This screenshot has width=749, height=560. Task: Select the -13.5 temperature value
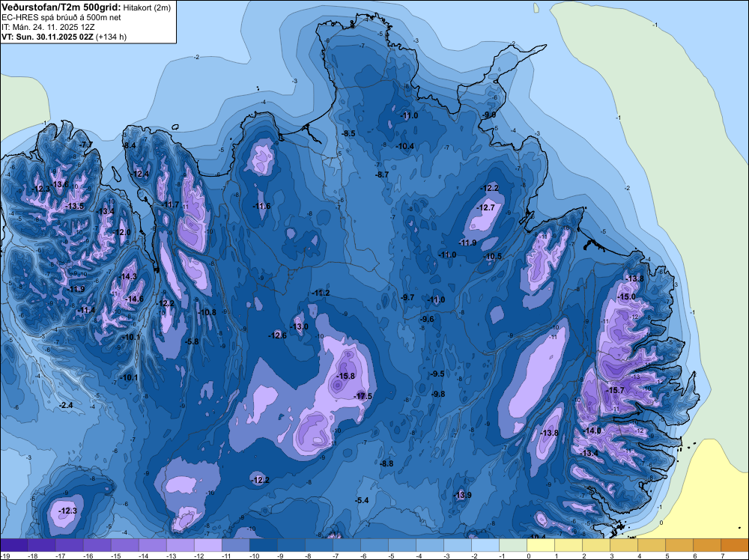point(76,206)
